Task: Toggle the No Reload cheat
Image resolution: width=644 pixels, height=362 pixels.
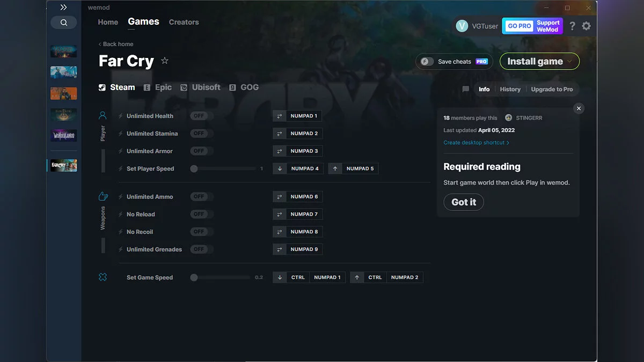Action: pos(202,215)
